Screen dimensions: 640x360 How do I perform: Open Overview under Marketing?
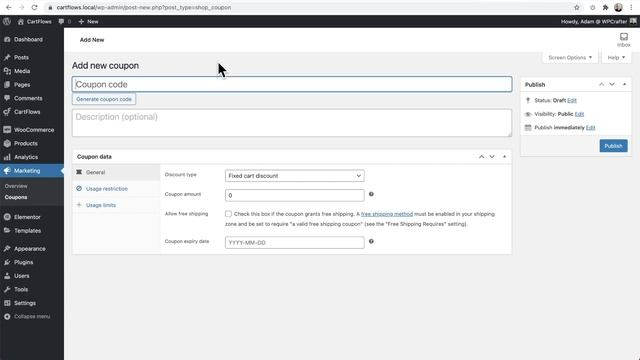tap(16, 186)
